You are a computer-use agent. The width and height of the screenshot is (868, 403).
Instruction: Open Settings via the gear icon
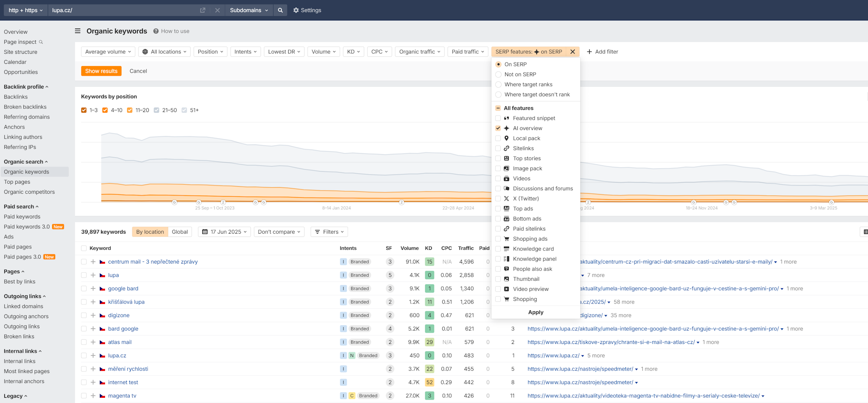[296, 10]
